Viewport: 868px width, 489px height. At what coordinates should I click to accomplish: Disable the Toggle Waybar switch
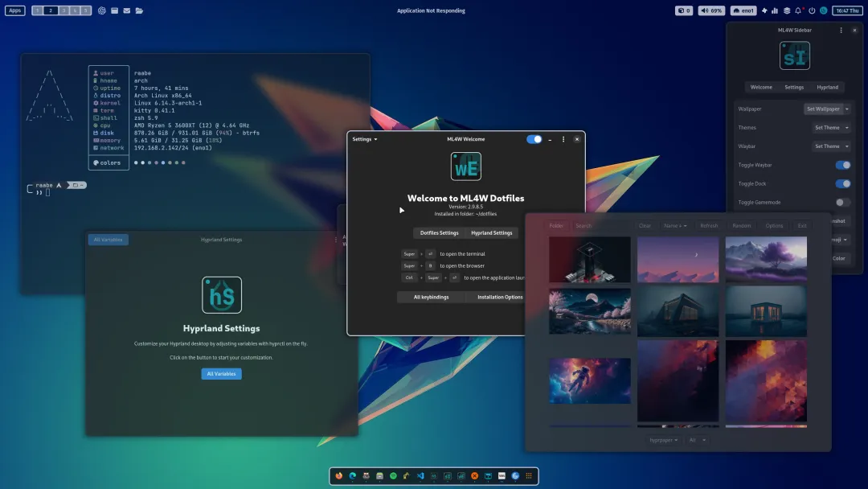click(x=843, y=165)
